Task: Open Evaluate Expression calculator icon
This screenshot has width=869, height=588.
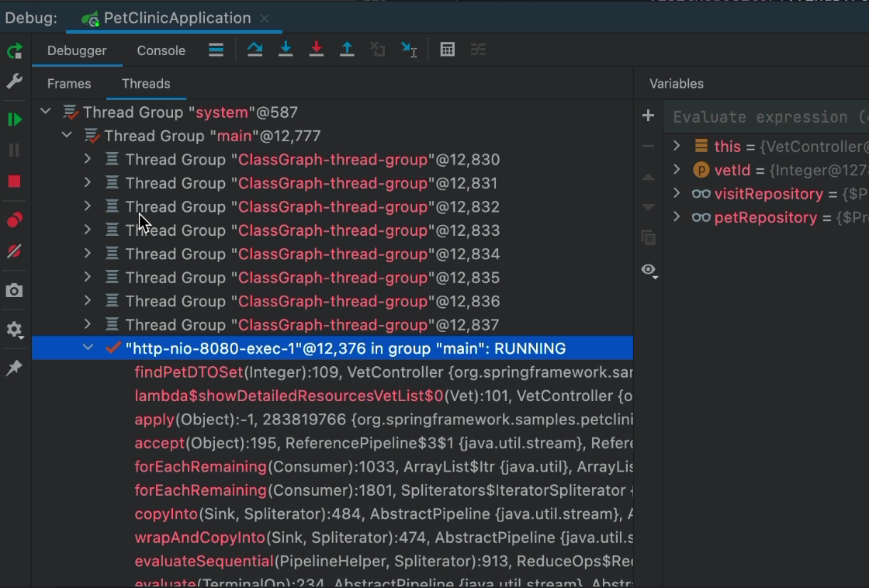Action: (447, 50)
